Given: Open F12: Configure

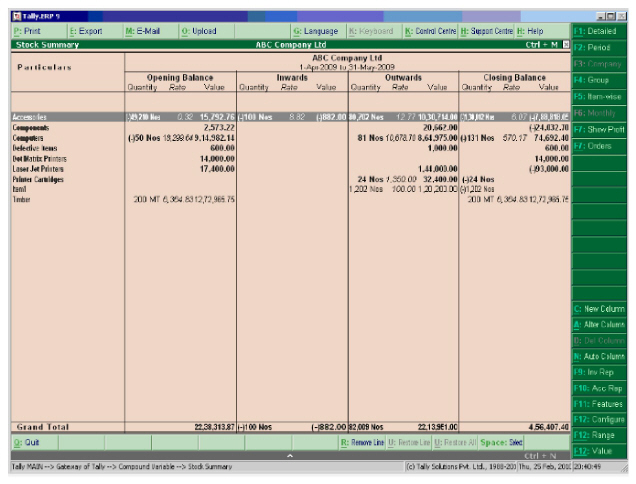Looking at the screenshot, I should (x=599, y=419).
